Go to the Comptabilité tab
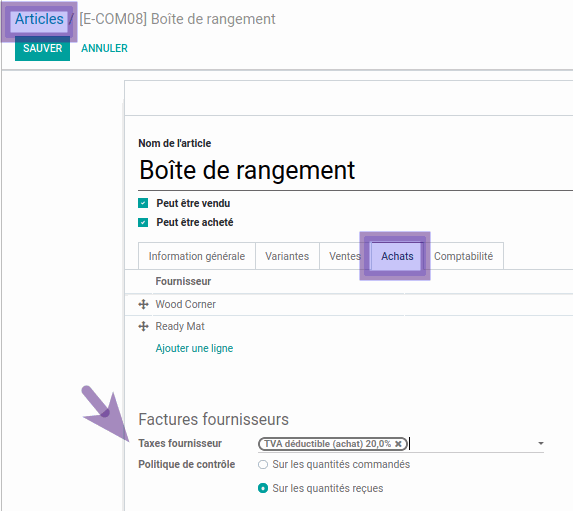Screen dimensions: 573x511 click(463, 256)
